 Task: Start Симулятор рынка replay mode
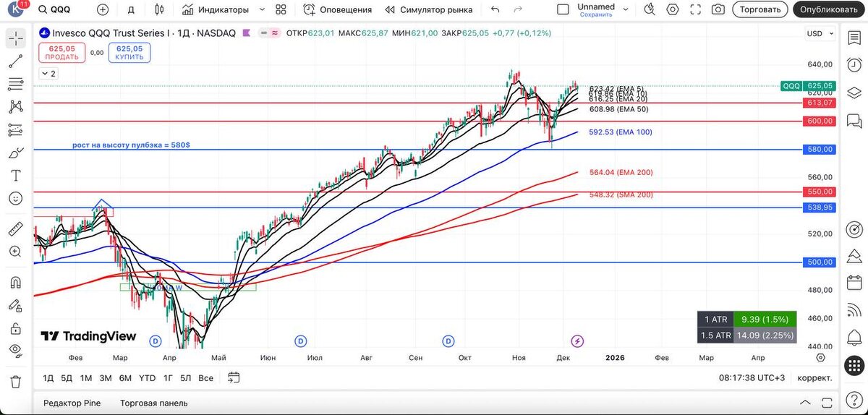click(x=429, y=9)
